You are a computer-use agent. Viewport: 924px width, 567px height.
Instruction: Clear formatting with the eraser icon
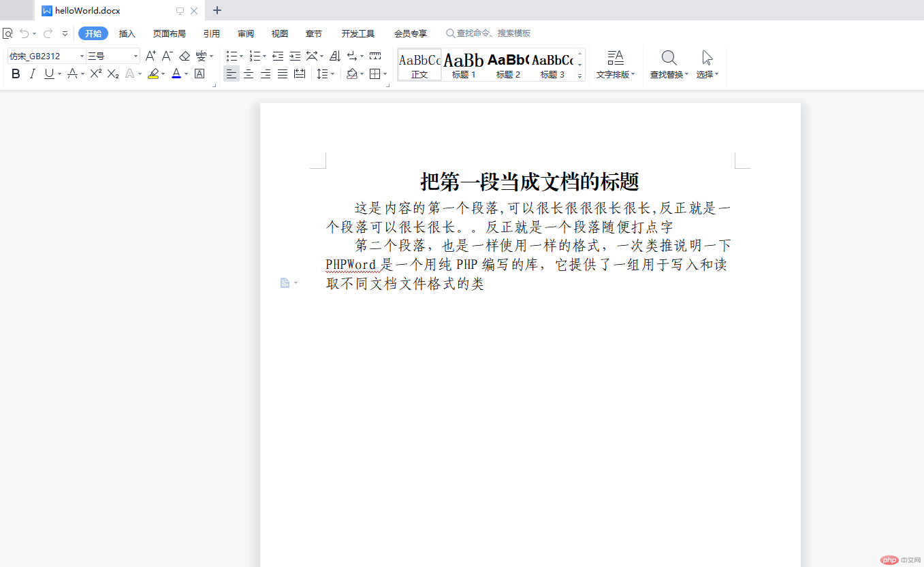(x=184, y=56)
